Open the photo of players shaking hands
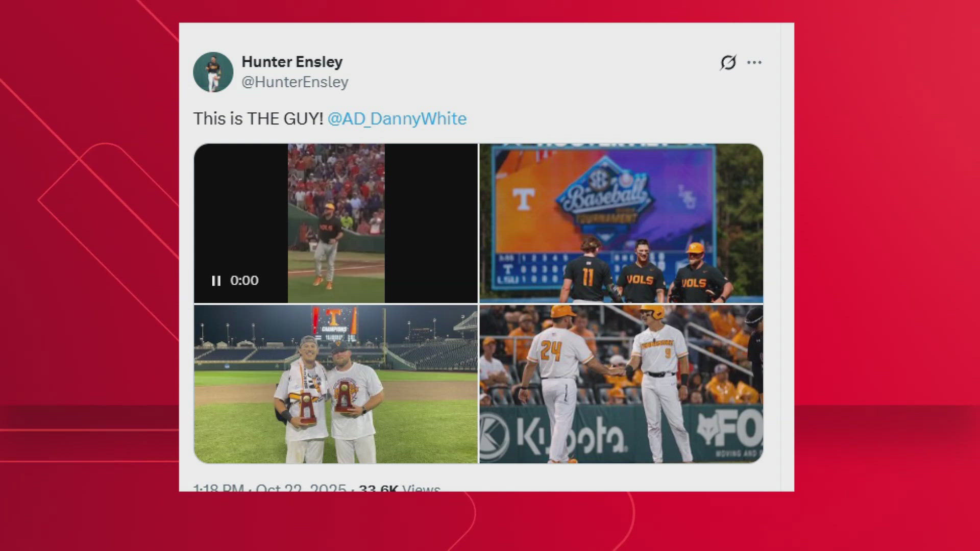This screenshot has height=551, width=980. pyautogui.click(x=621, y=384)
